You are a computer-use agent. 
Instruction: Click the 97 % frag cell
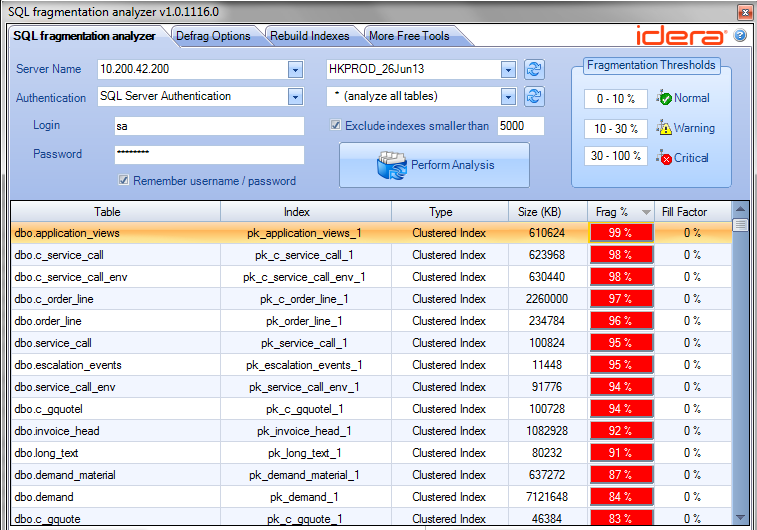tap(621, 299)
